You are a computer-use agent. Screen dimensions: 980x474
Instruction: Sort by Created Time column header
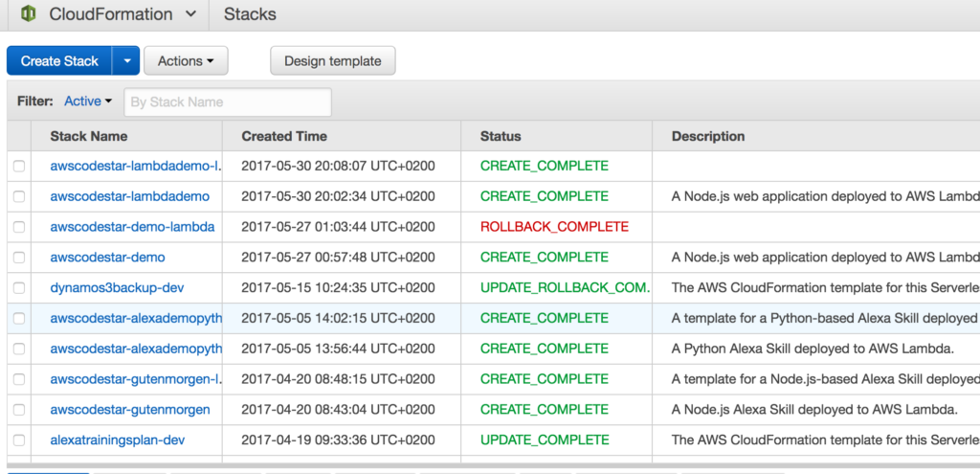tap(284, 136)
